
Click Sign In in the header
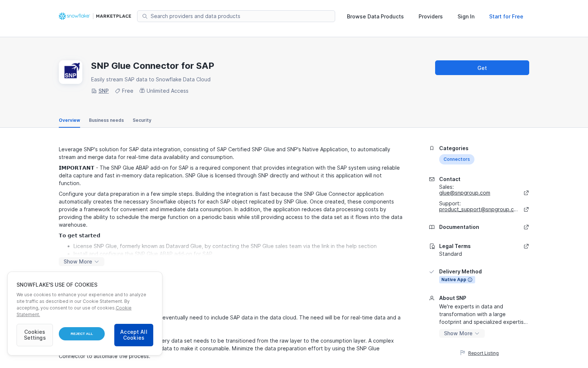(x=466, y=17)
